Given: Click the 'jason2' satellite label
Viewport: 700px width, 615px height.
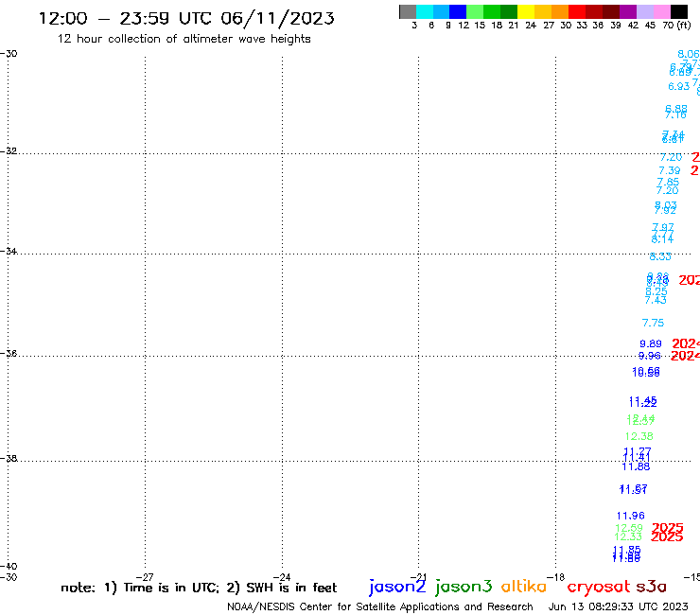Looking at the screenshot, I should click(397, 587).
